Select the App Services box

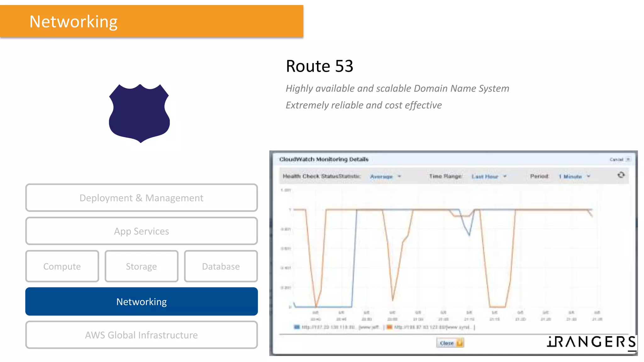pos(142,231)
